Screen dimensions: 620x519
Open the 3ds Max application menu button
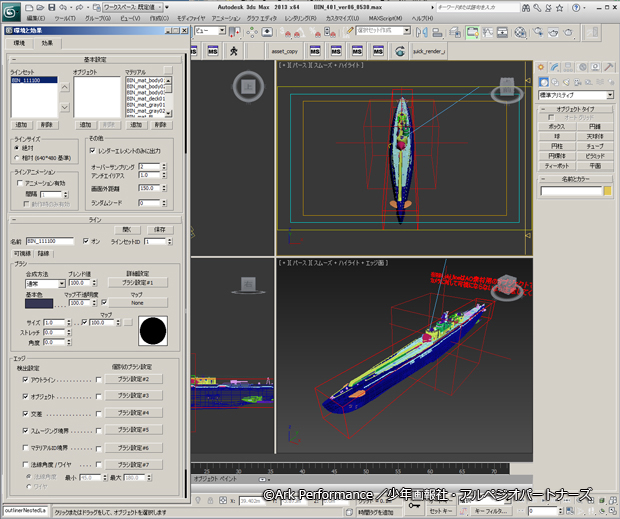click(x=11, y=11)
